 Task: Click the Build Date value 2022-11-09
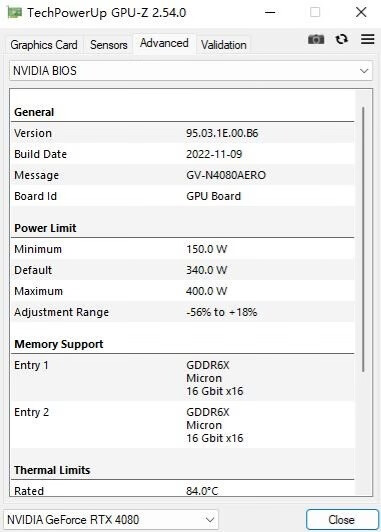pos(214,154)
